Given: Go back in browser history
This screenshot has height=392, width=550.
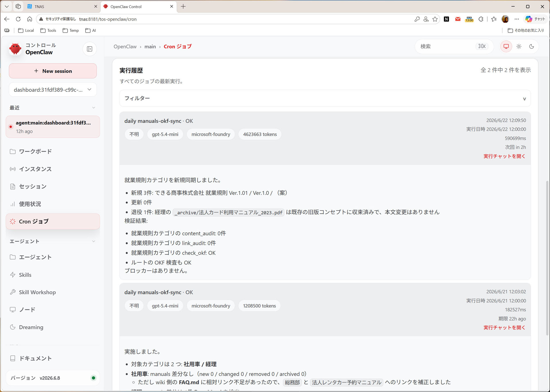Looking at the screenshot, I should pos(7,19).
